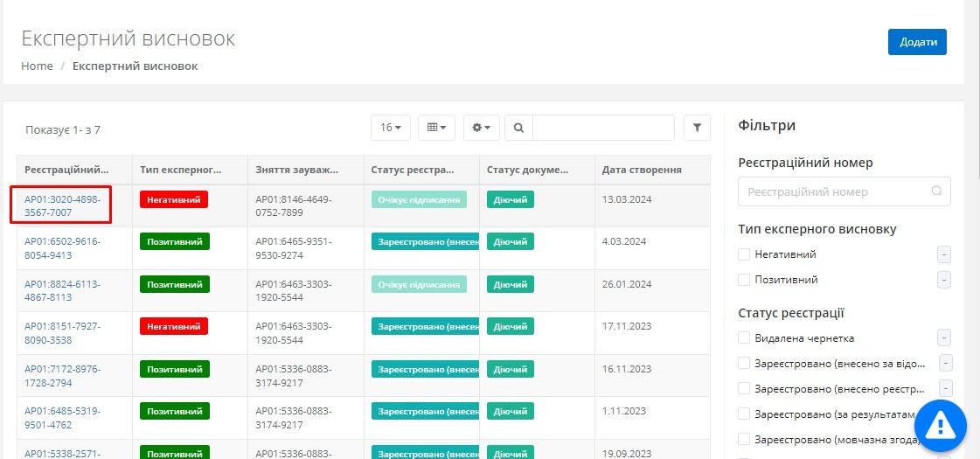Enable the Позитивний filter checkbox
980x459 pixels.
coord(744,280)
